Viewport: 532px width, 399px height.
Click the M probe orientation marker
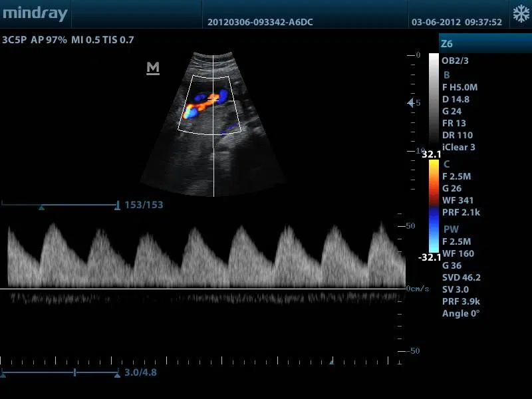(152, 67)
